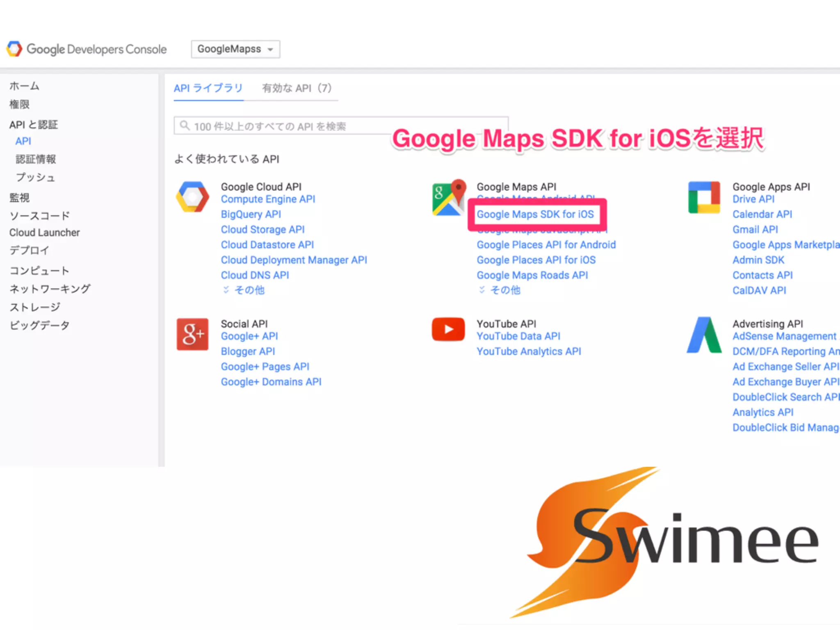Open the GoogleMapss project dropdown
Viewport: 840px width, 630px height.
coord(235,49)
